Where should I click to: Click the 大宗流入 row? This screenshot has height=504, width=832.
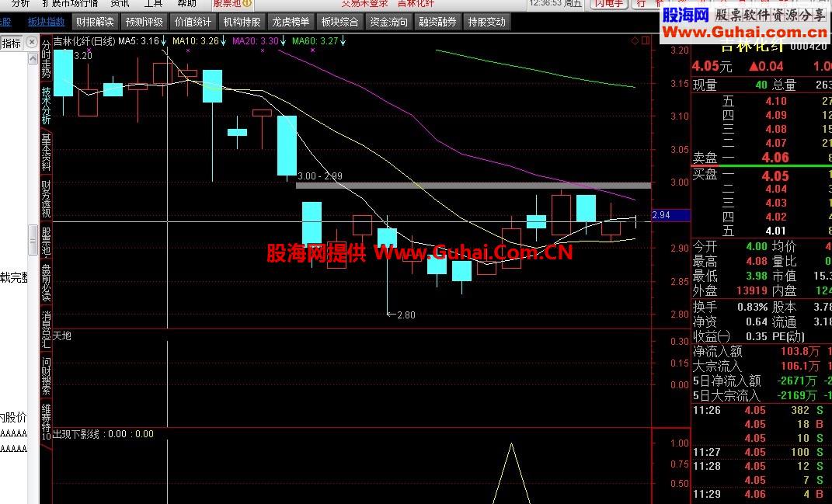762,366
